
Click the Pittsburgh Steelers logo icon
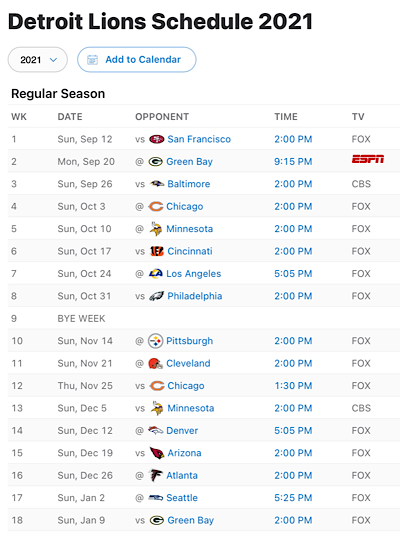tap(156, 341)
